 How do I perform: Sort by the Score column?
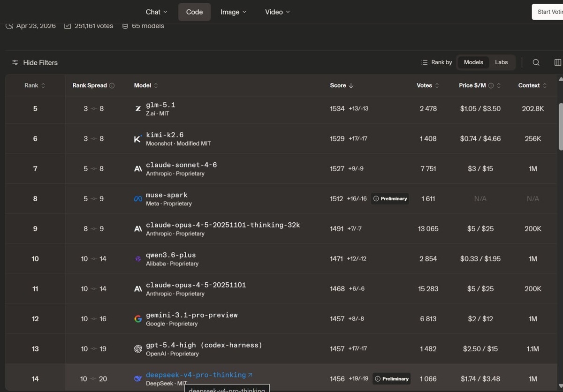click(x=342, y=85)
